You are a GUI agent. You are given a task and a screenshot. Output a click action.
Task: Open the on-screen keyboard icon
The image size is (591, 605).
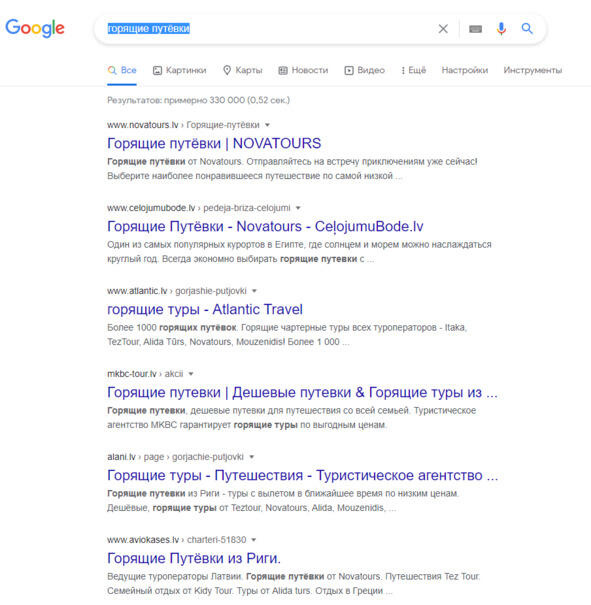coord(475,29)
